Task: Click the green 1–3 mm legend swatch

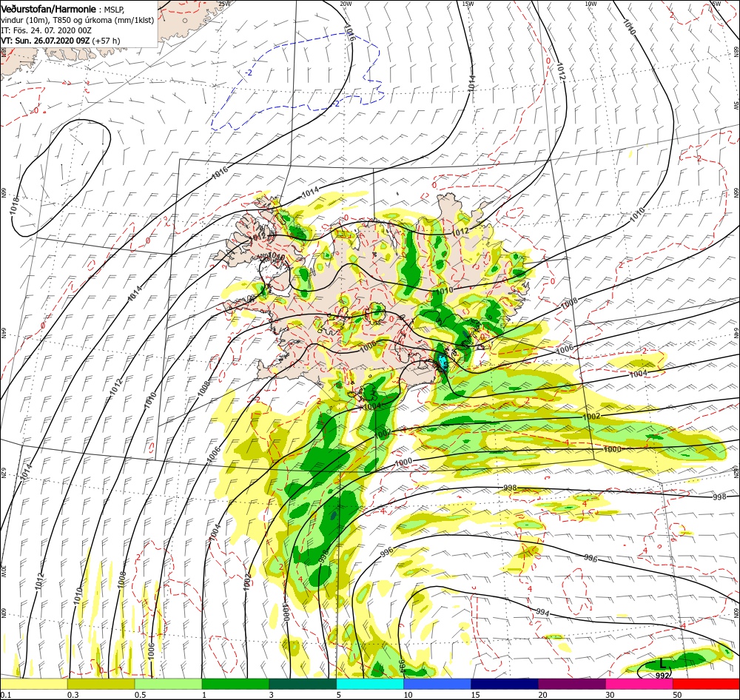Action: [x=235, y=684]
